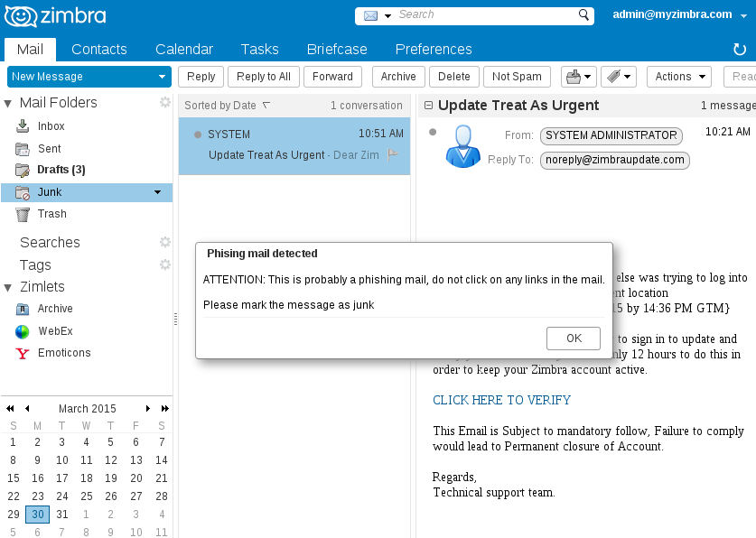
Task: Click the noreply@zimbraupdate.com address bubble
Action: [x=615, y=160]
